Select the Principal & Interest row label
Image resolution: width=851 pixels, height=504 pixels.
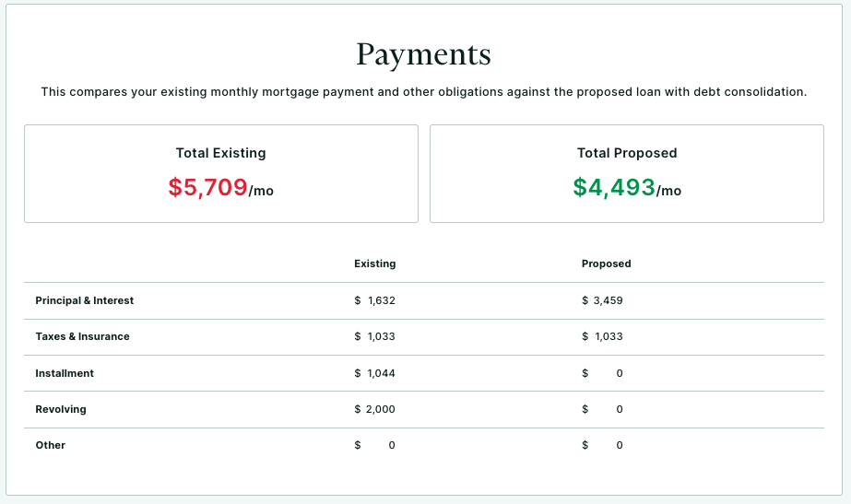[x=84, y=300]
